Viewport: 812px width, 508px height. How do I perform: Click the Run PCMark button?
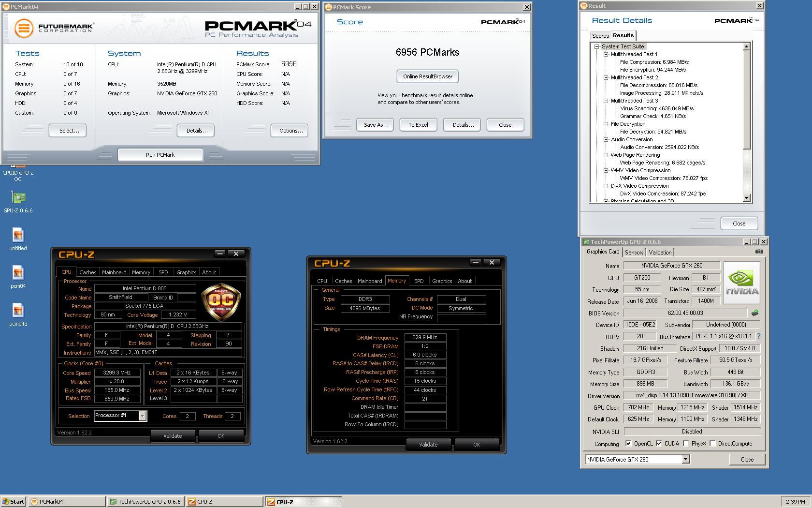click(x=160, y=155)
